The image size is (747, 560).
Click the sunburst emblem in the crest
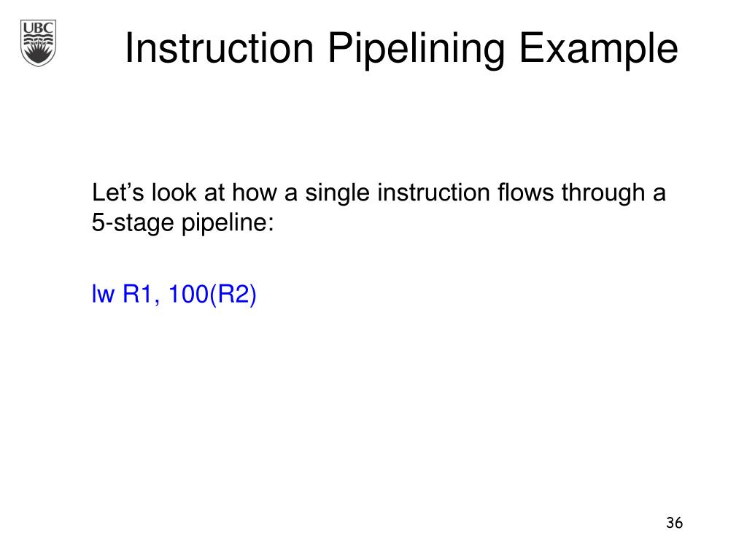[x=38, y=53]
